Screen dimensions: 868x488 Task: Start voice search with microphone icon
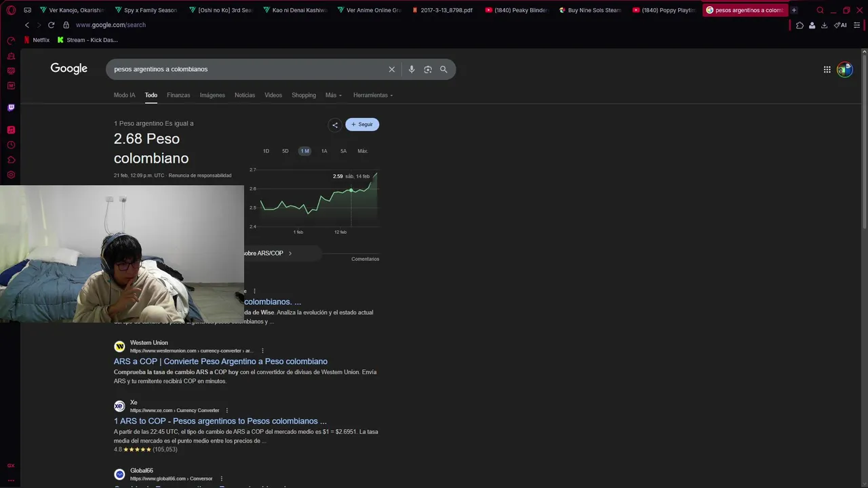click(411, 69)
